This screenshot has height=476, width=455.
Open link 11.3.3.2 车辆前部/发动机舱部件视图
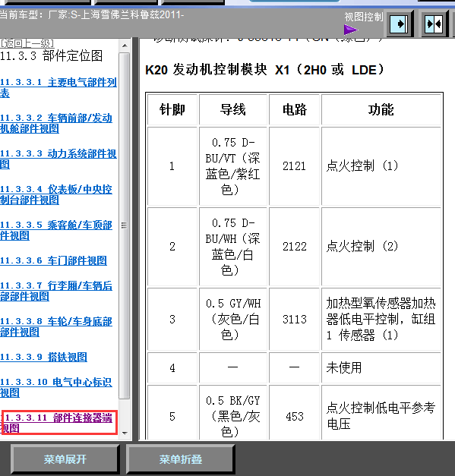coord(56,123)
